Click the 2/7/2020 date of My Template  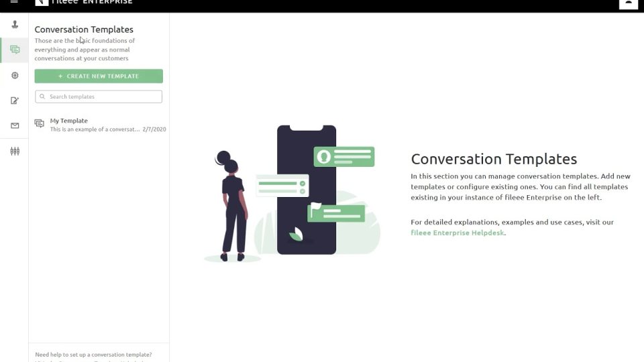[154, 129]
